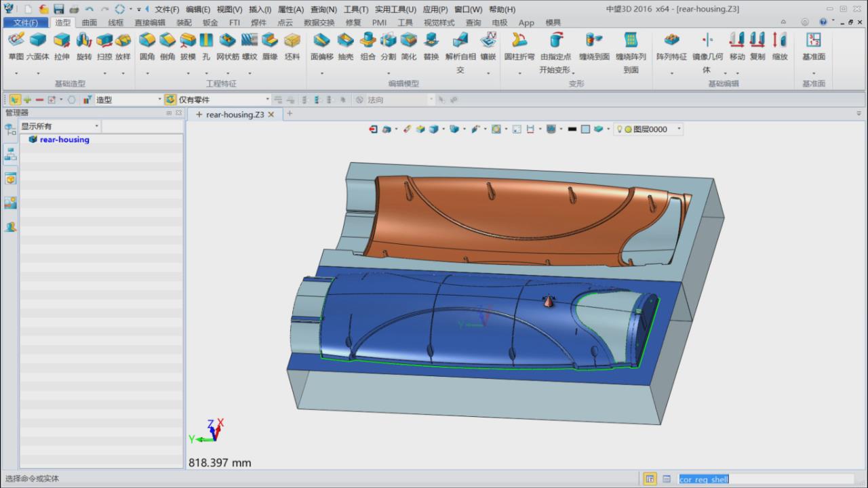Image resolution: width=868 pixels, height=488 pixels.
Task: Toggle the pick filter arrow button
Action: (x=15, y=100)
